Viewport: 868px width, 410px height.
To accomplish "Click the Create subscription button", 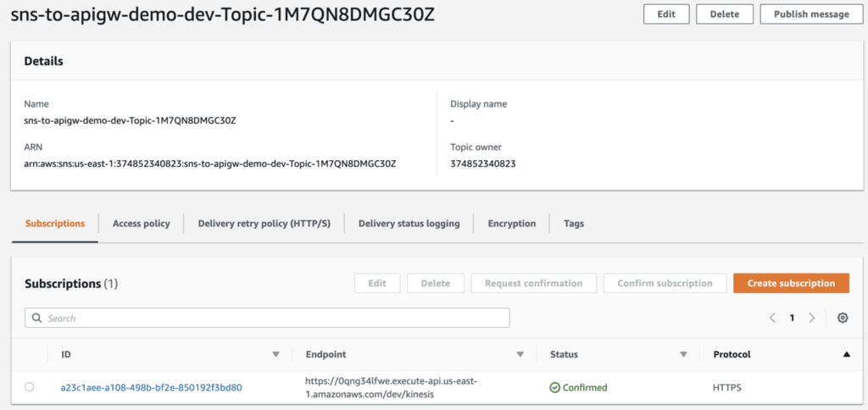I will coord(791,284).
